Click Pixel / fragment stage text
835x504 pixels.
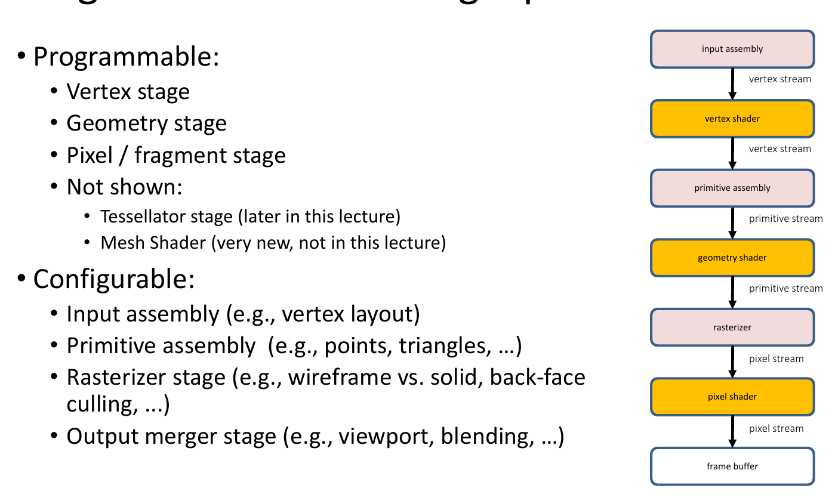(176, 155)
